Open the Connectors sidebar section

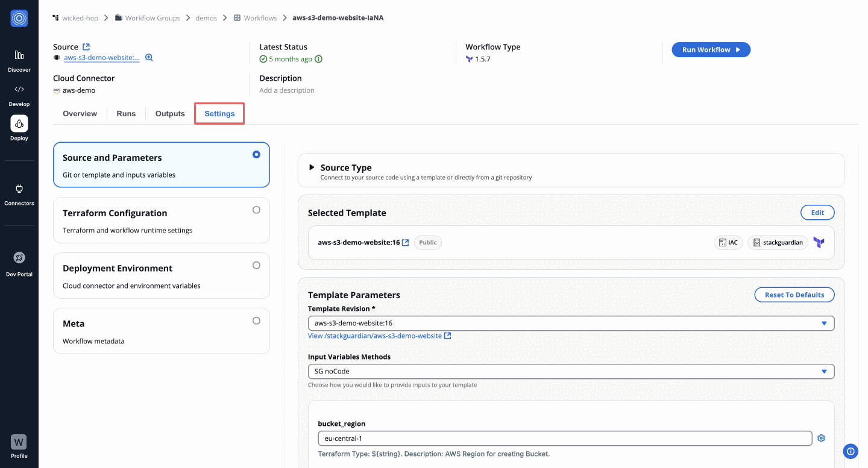click(x=19, y=195)
